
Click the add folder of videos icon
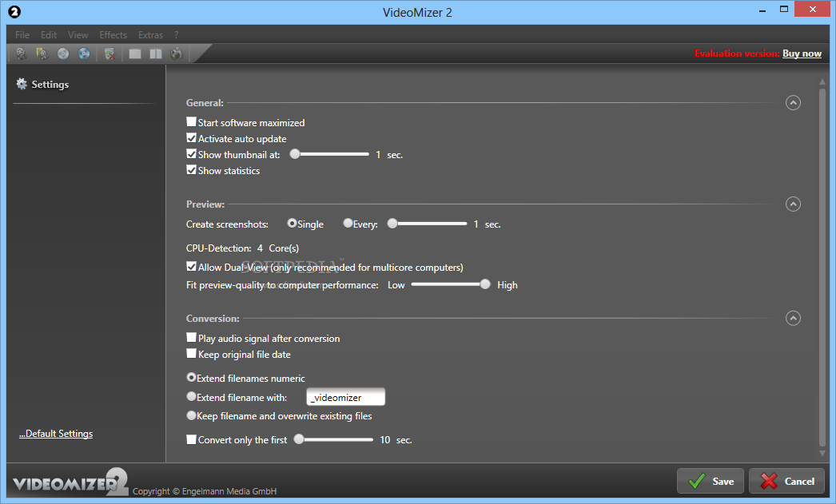tap(42, 54)
